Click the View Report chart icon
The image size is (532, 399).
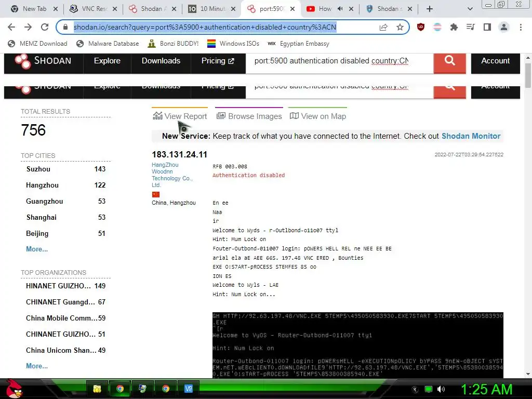[x=157, y=116]
